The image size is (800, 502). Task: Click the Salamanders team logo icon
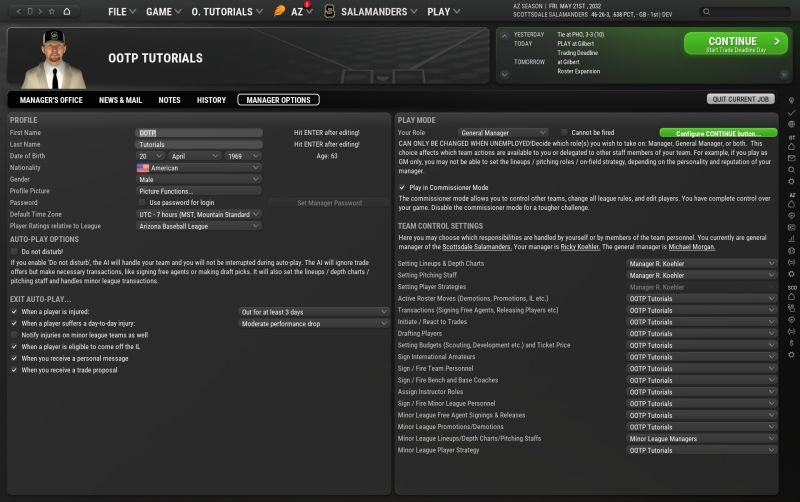(330, 11)
